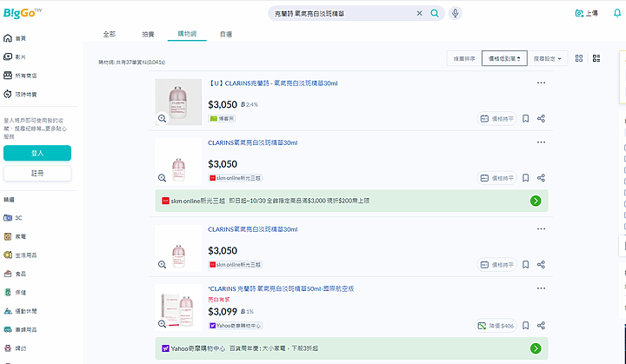Open the 家電 appliances category
Viewport: 626px width, 364px height.
pyautogui.click(x=15, y=236)
